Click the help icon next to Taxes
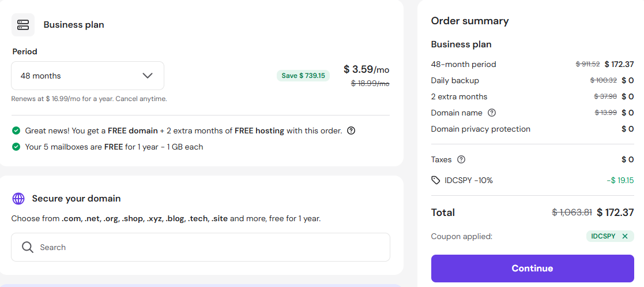The image size is (644, 287). pos(461,159)
